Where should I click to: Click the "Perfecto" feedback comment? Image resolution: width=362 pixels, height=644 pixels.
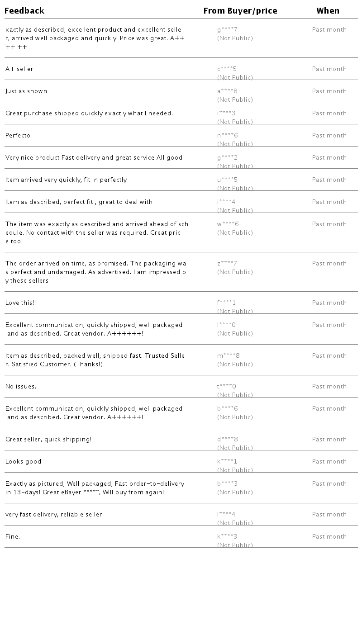pos(18,136)
